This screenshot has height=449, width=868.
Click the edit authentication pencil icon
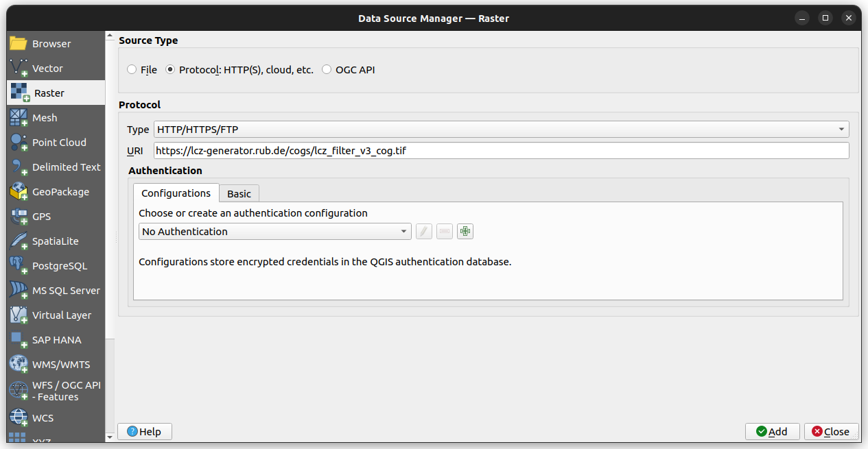coord(424,232)
